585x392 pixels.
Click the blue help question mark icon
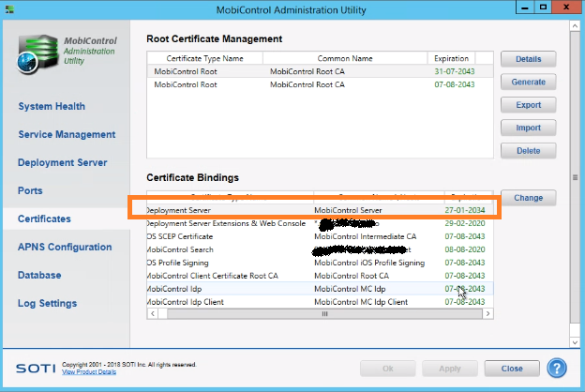coord(557,369)
